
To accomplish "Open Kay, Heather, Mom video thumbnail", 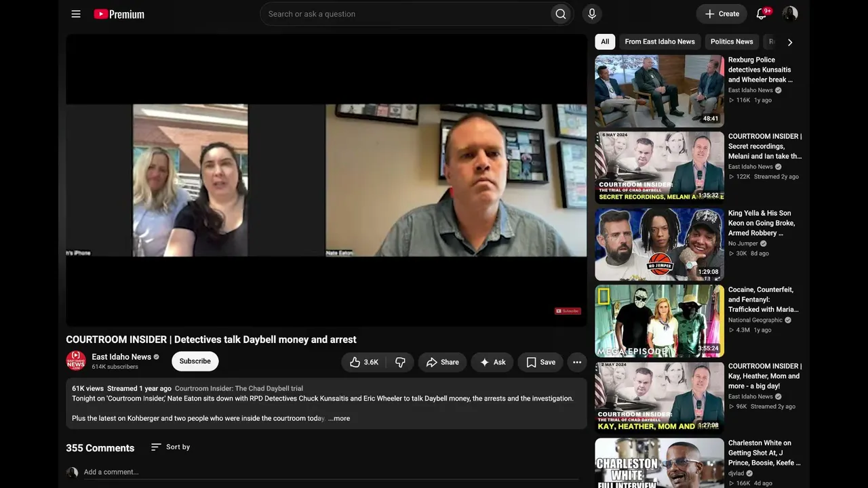I will [x=659, y=398].
